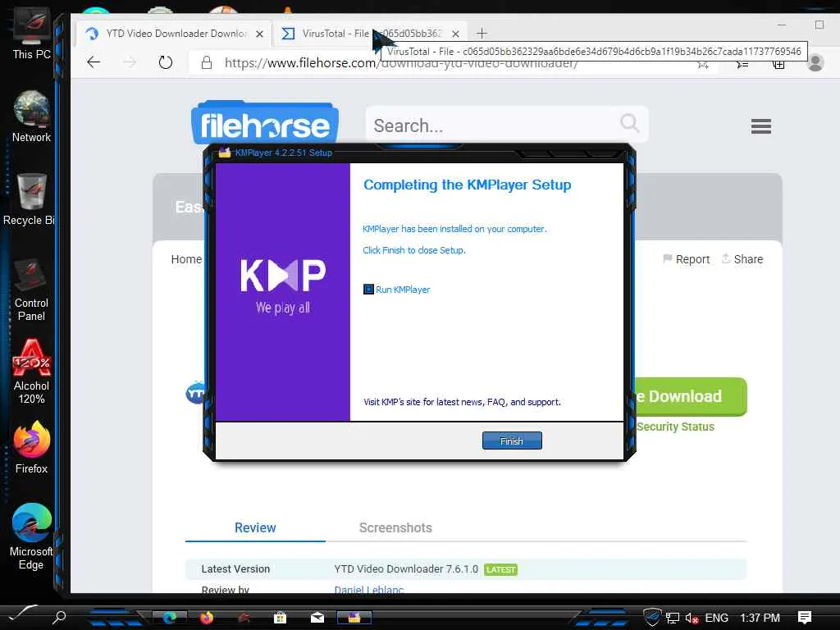The image size is (840, 630).
Task: Close the YTD Video Downloader tab
Action: pos(259,34)
